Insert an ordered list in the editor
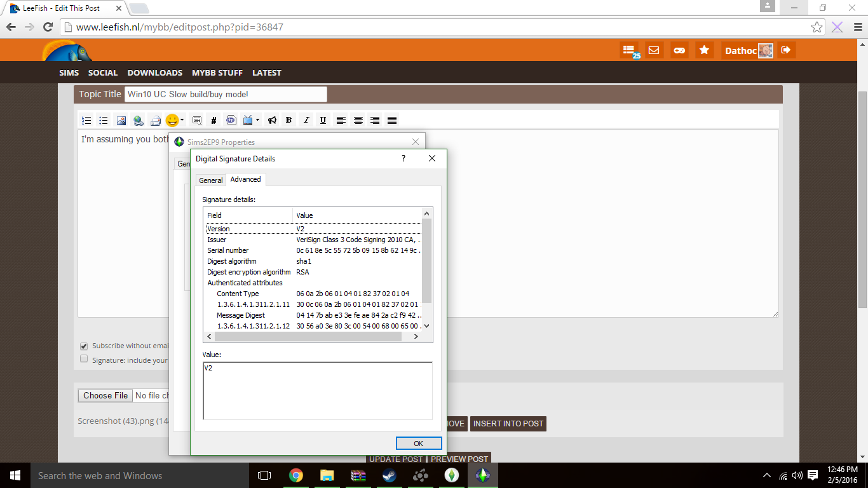868x488 pixels. 87,120
